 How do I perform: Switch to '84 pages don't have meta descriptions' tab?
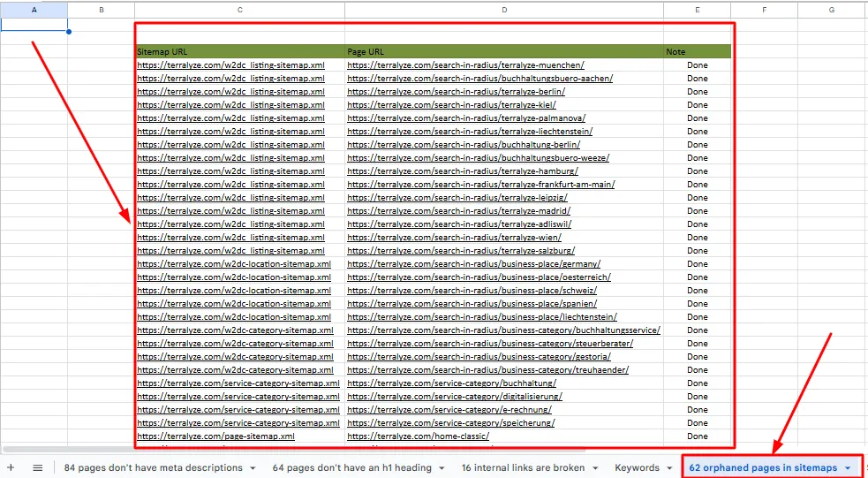tap(154, 468)
